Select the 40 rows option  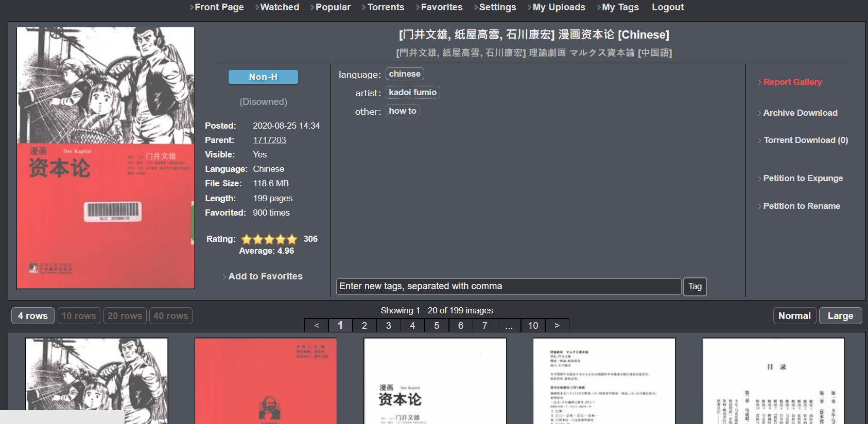click(170, 316)
